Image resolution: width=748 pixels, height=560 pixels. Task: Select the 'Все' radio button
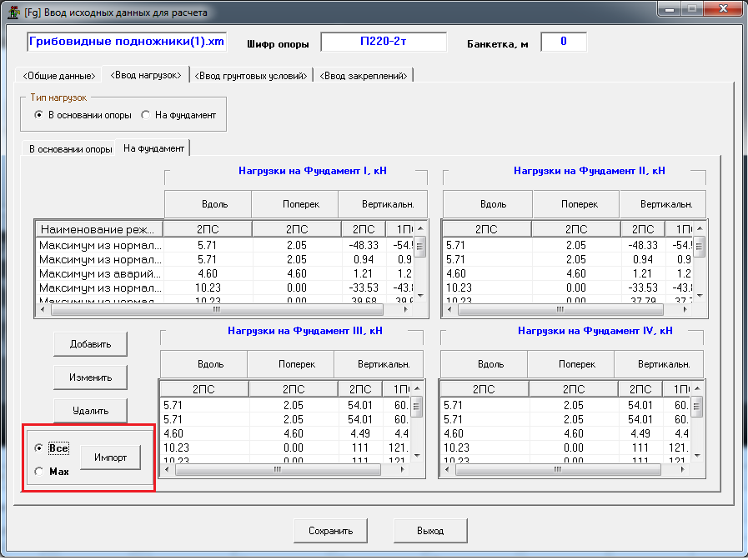coord(38,448)
